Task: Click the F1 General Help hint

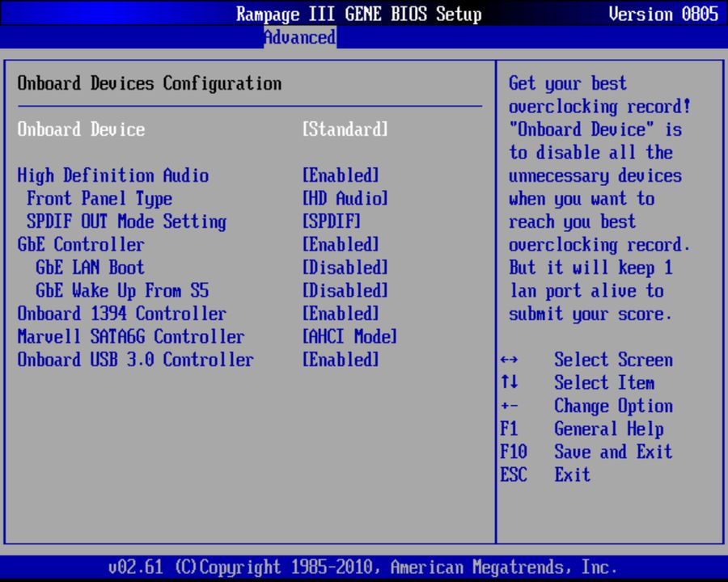Action: pyautogui.click(x=509, y=428)
